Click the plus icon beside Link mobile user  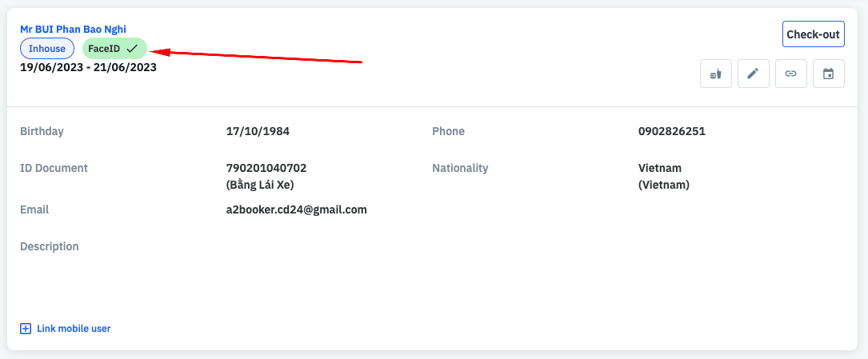coord(26,329)
